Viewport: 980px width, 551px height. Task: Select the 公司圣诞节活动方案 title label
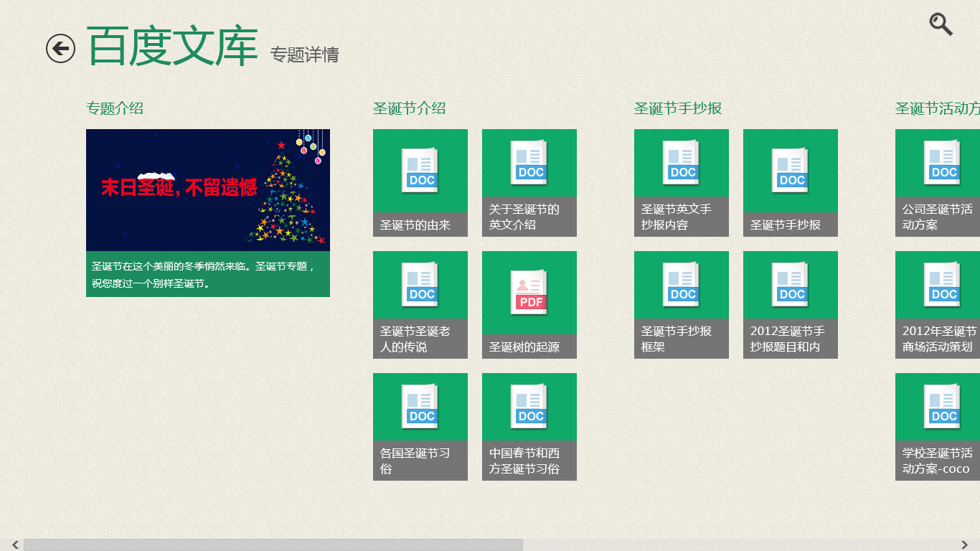click(938, 217)
